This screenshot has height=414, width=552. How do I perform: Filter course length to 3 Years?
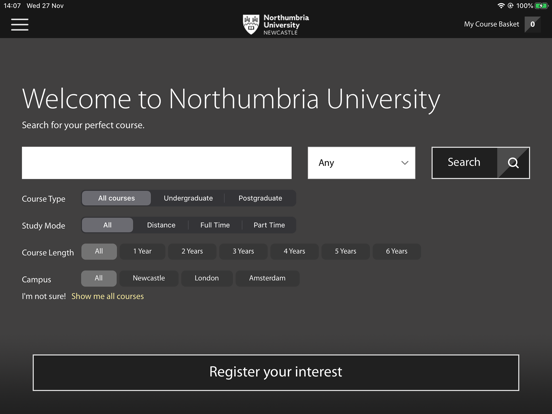click(243, 251)
